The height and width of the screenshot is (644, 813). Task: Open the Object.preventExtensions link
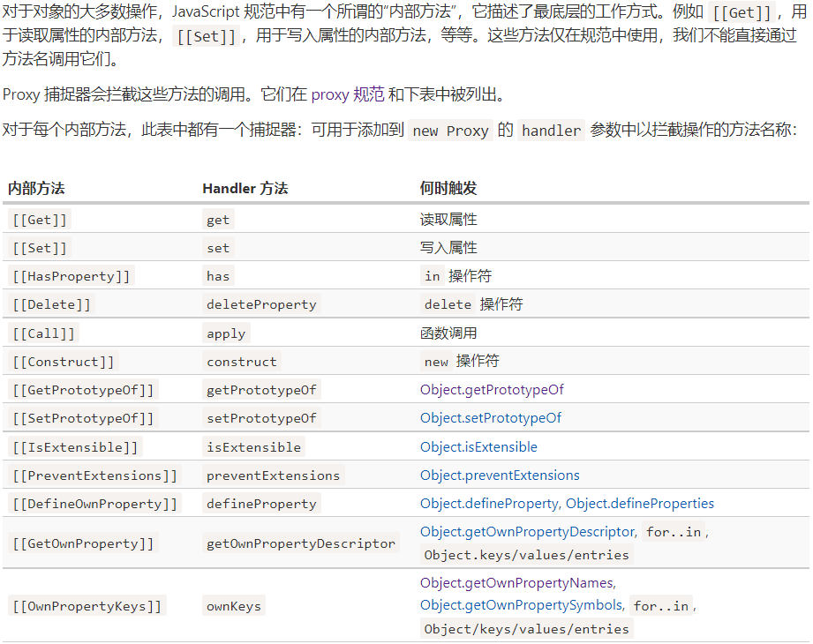[x=500, y=476]
